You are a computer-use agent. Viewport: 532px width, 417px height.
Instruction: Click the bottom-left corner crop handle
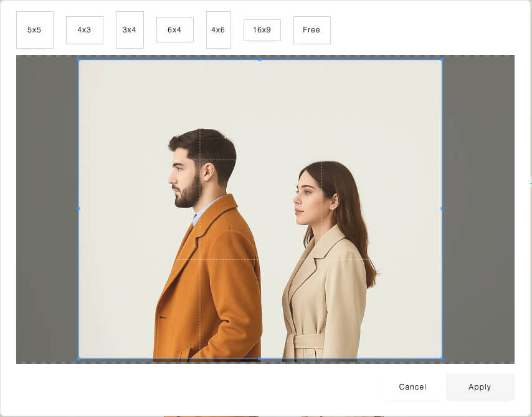pyautogui.click(x=78, y=358)
